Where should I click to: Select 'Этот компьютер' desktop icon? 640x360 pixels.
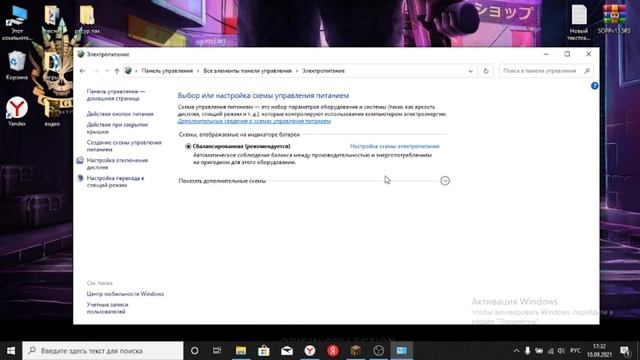click(17, 23)
